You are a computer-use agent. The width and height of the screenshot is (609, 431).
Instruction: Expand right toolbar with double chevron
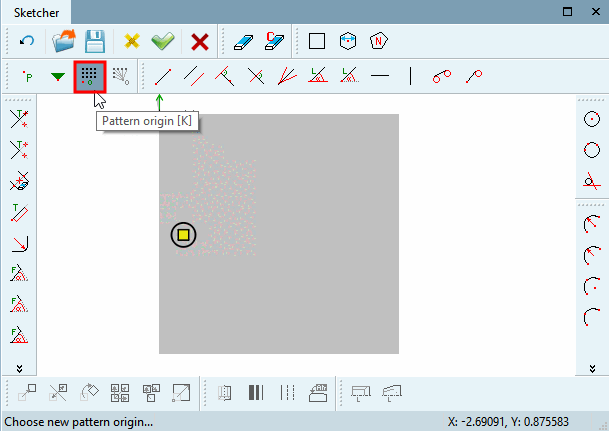pos(592,368)
